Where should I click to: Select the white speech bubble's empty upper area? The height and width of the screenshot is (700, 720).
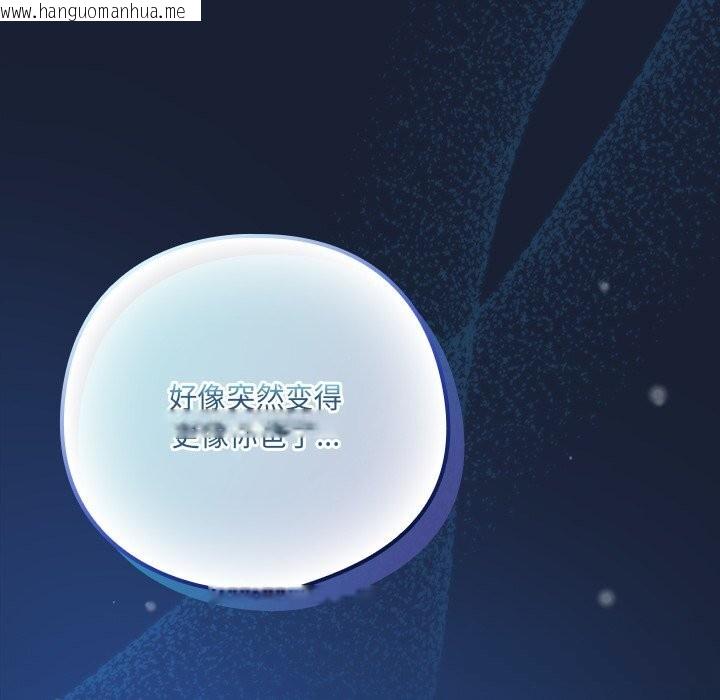point(260,300)
